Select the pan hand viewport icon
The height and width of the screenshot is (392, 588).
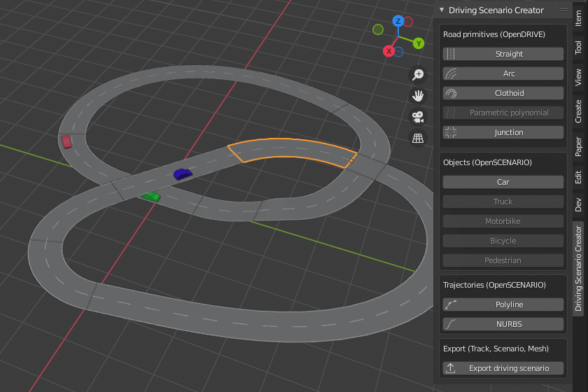point(418,96)
